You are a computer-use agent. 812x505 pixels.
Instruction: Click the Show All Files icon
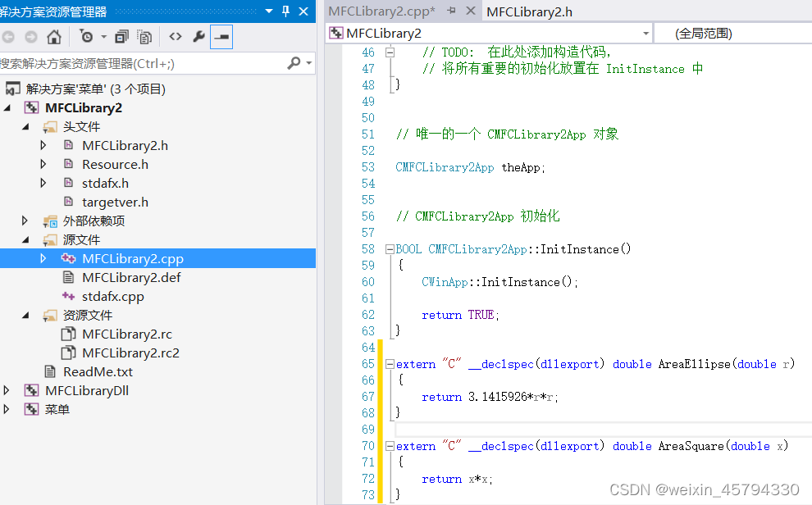point(145,37)
